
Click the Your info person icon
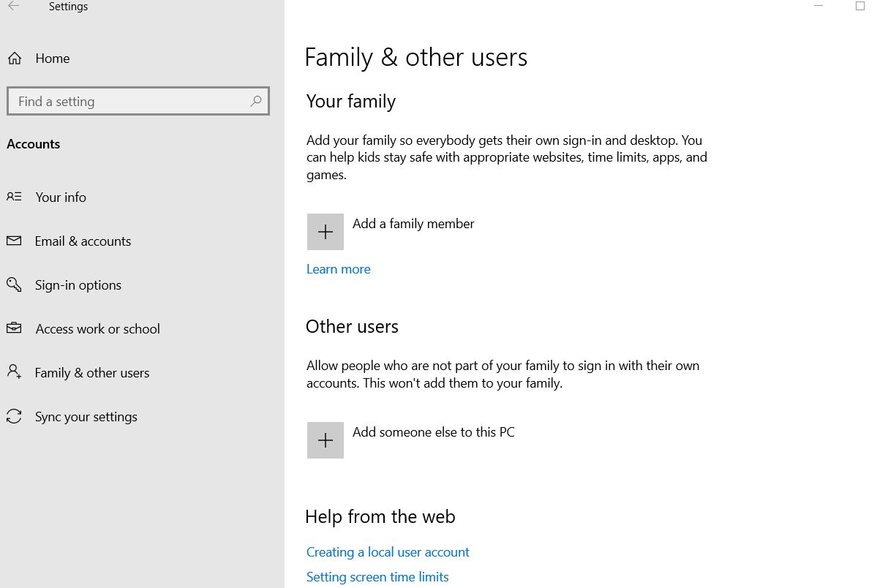tap(14, 197)
